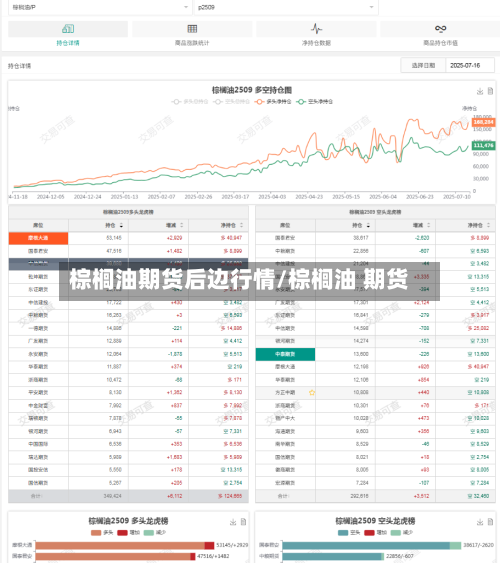500x563 pixels.
Task: Click short table total change +3,612
Action: click(422, 496)
